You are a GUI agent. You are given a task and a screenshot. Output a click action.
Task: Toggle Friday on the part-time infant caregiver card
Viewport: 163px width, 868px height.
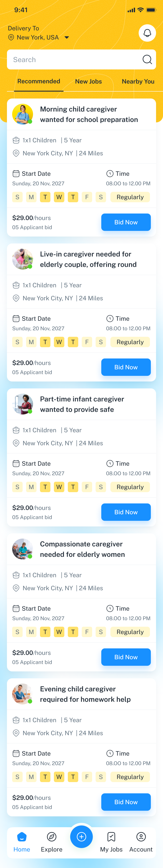pyautogui.click(x=87, y=487)
